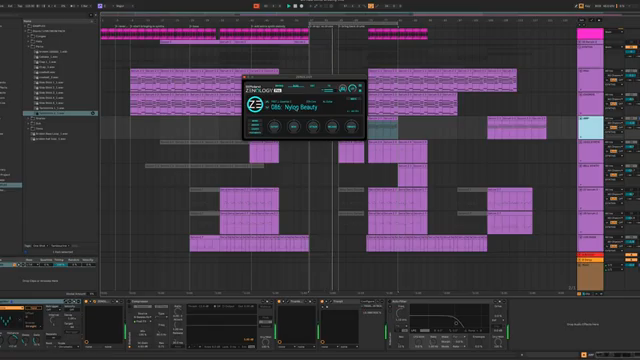Select the Broken Beat Loop file
This screenshot has height=360, width=640.
point(51,134)
